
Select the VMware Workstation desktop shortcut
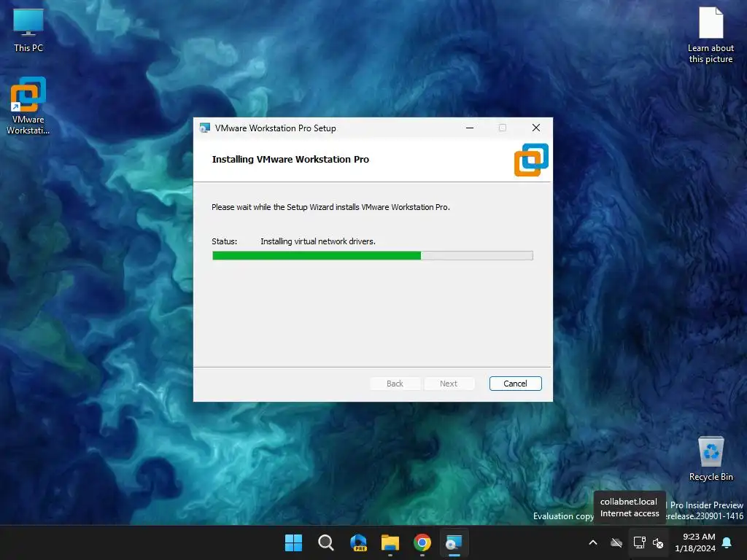pos(28,106)
